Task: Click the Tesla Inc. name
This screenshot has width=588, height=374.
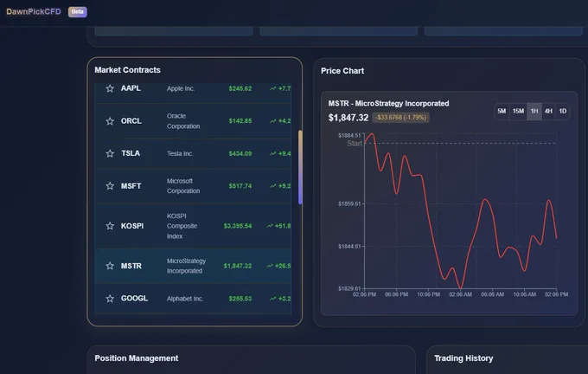Action: click(x=180, y=153)
